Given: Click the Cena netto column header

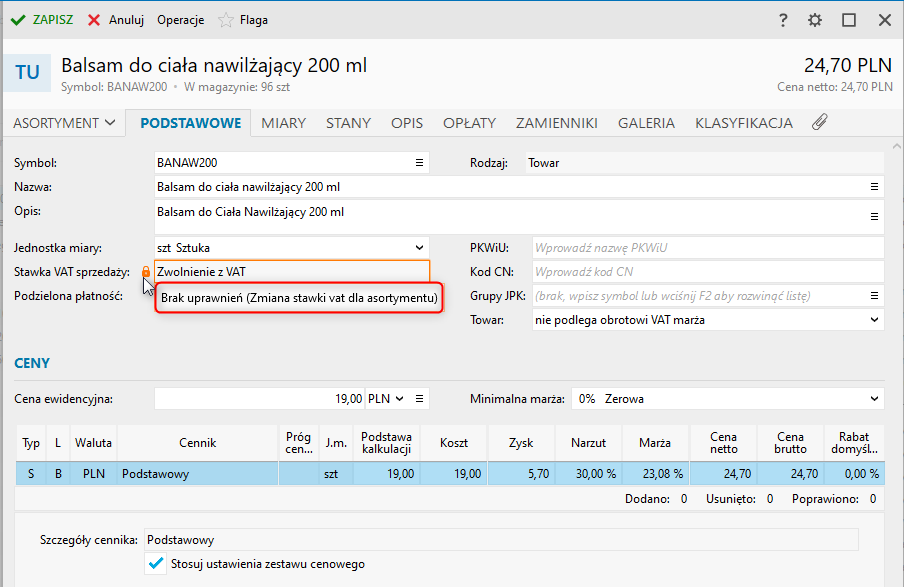Looking at the screenshot, I should [x=723, y=443].
